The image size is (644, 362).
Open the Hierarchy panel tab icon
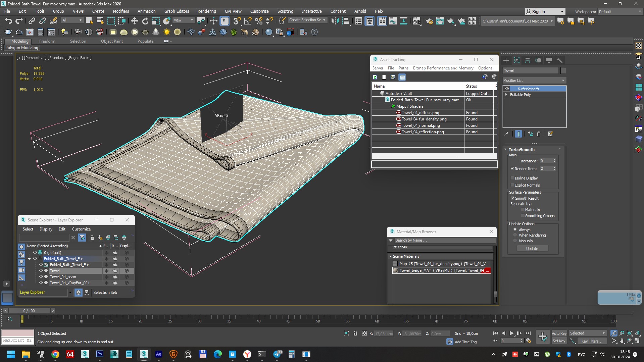click(528, 60)
